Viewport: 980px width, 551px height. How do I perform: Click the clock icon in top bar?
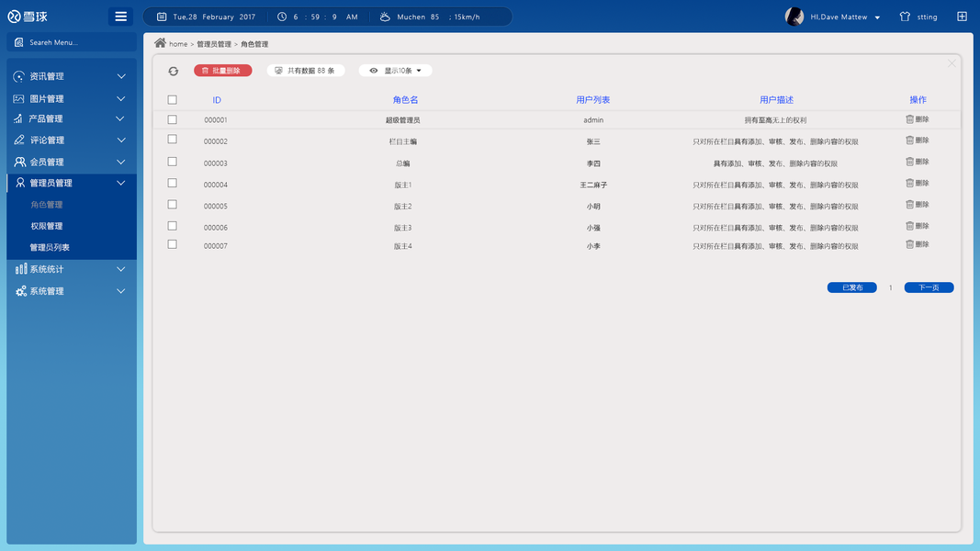(x=282, y=17)
